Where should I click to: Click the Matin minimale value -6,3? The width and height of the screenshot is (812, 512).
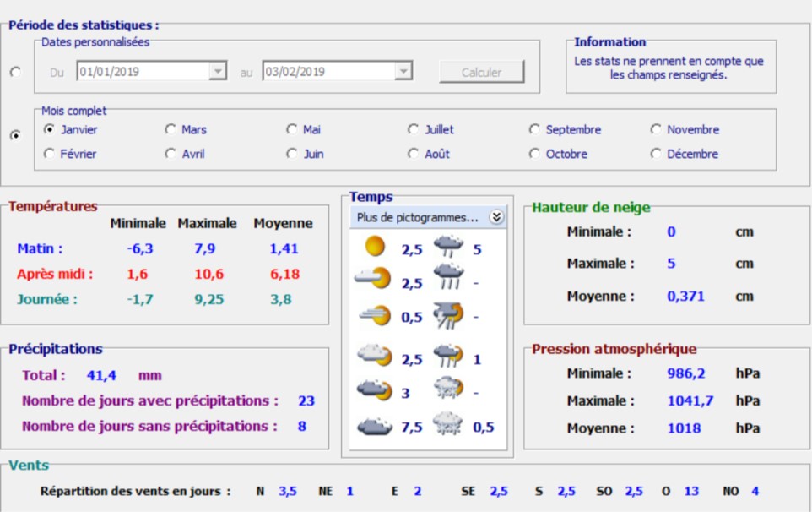tap(140, 248)
